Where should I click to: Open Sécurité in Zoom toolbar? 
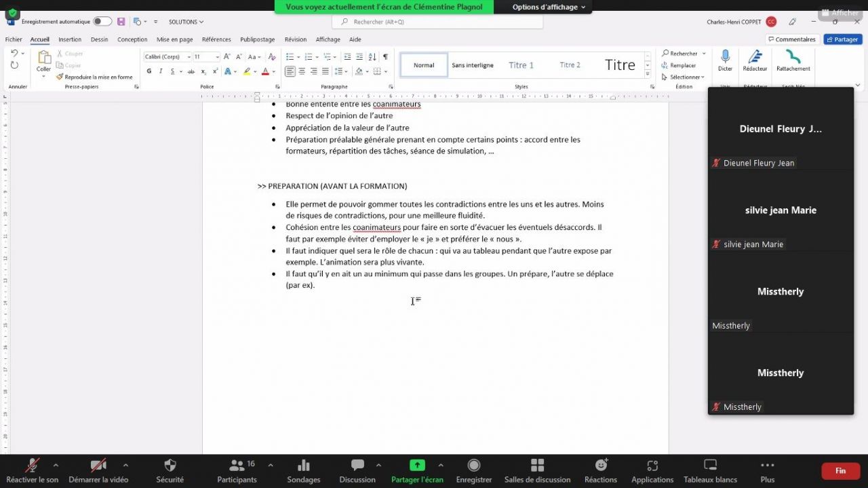[x=170, y=471]
